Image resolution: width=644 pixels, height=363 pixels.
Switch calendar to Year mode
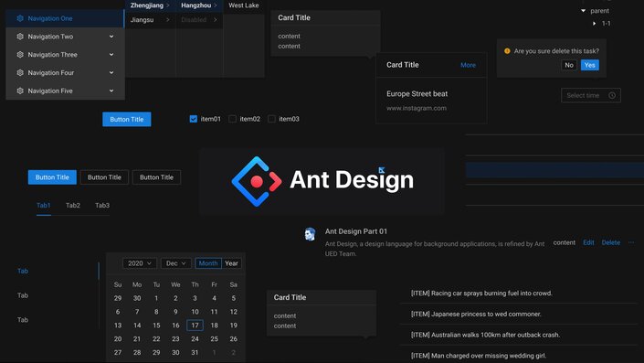(x=231, y=263)
